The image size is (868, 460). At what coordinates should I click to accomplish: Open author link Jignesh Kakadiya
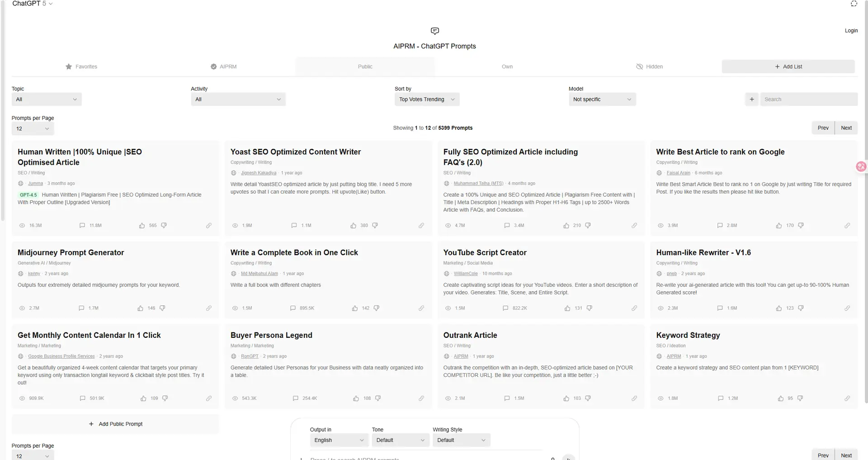[x=259, y=173]
